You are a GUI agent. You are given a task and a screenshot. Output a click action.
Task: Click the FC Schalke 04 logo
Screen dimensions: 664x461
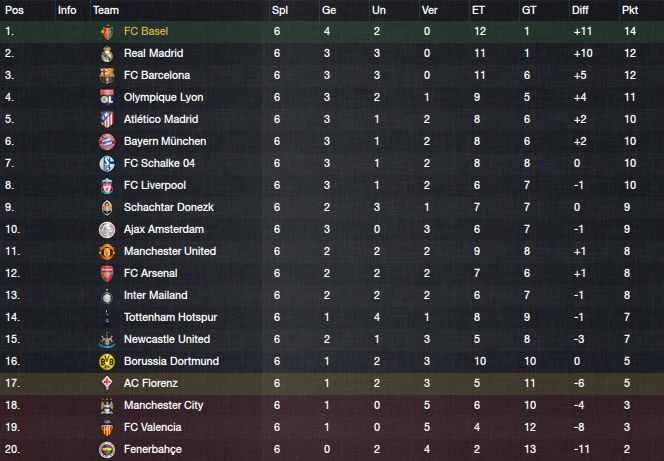107,163
